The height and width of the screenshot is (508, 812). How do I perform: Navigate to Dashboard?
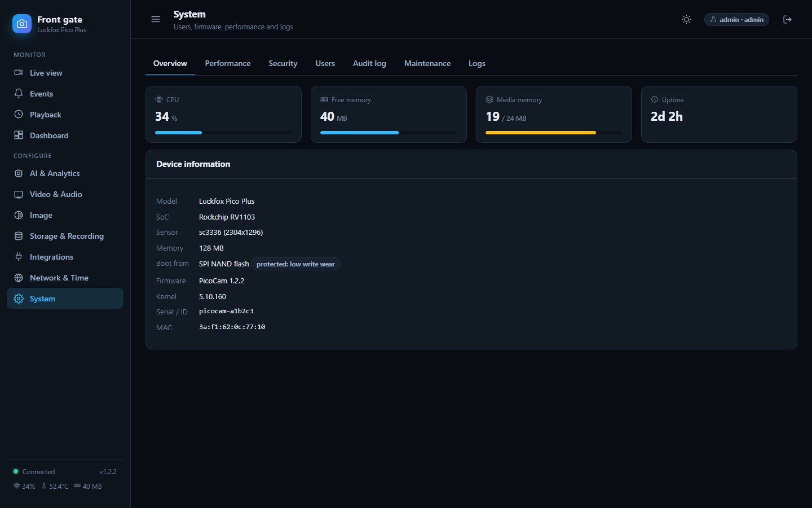click(65, 135)
